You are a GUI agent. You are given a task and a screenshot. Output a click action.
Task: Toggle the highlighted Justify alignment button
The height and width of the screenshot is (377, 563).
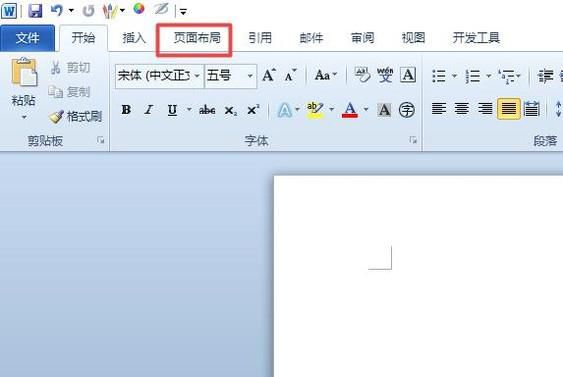click(x=508, y=108)
